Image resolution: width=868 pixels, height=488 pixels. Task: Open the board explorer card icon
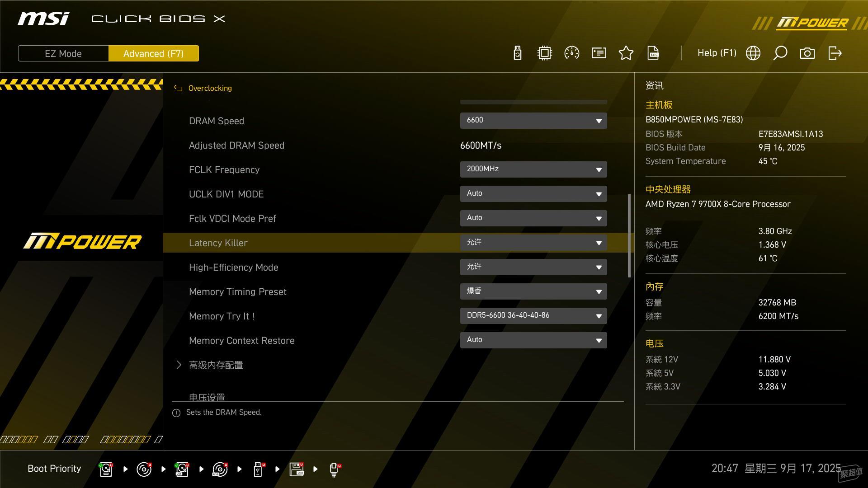point(599,53)
